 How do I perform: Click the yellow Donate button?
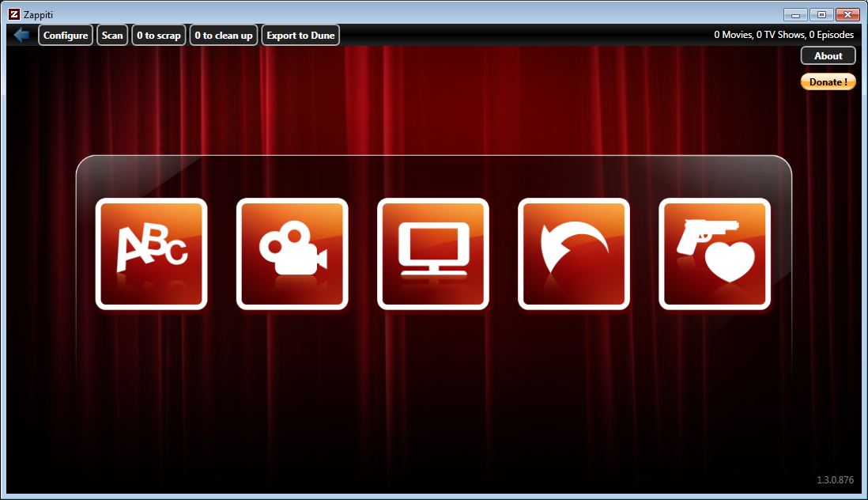(828, 82)
